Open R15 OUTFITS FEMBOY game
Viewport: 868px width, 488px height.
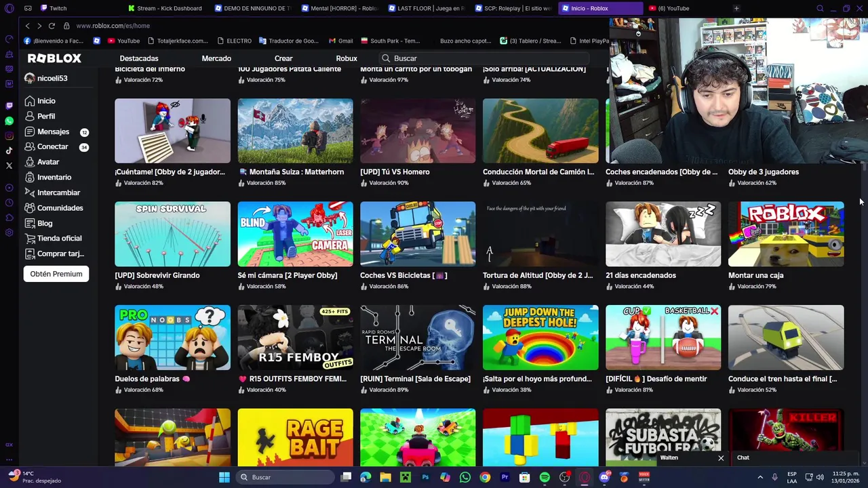(295, 338)
